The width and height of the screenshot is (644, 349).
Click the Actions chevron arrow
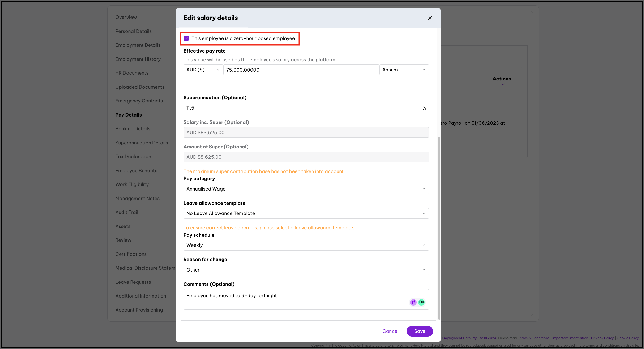(503, 85)
